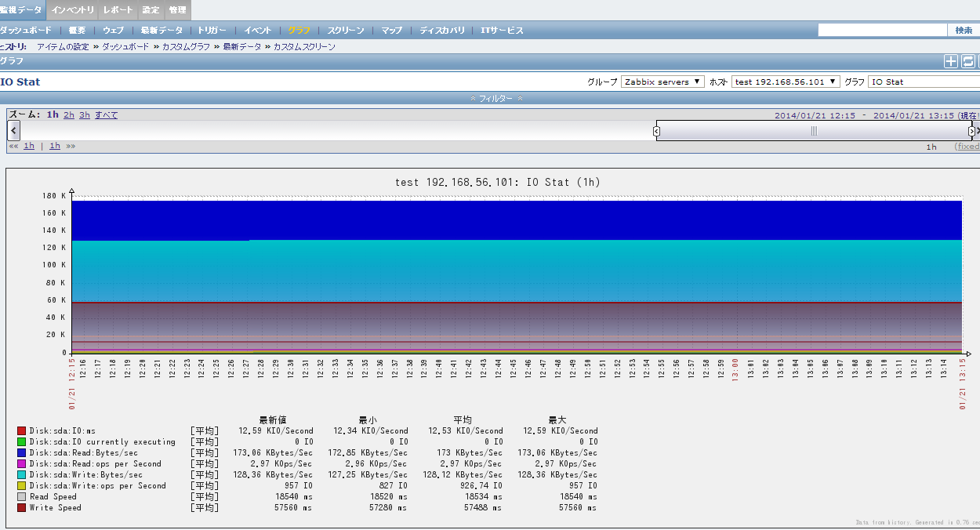This screenshot has width=980, height=530.
Task: Click legend label 'Disk:sda:IO currently executing'
Action: [x=102, y=442]
